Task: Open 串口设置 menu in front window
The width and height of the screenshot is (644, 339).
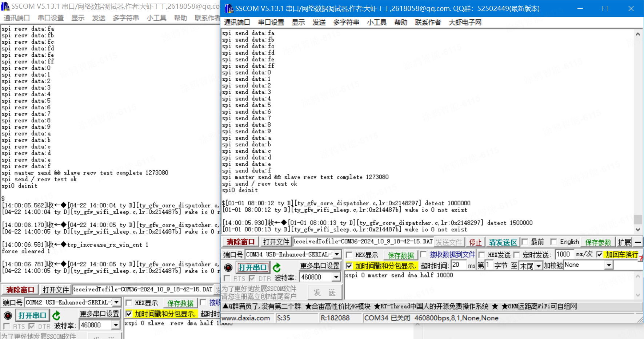Action: click(271, 22)
